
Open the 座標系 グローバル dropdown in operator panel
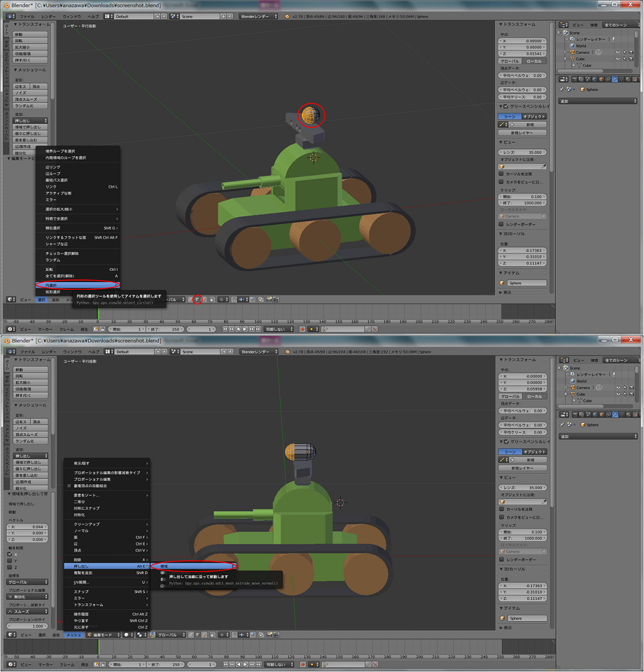tap(27, 582)
